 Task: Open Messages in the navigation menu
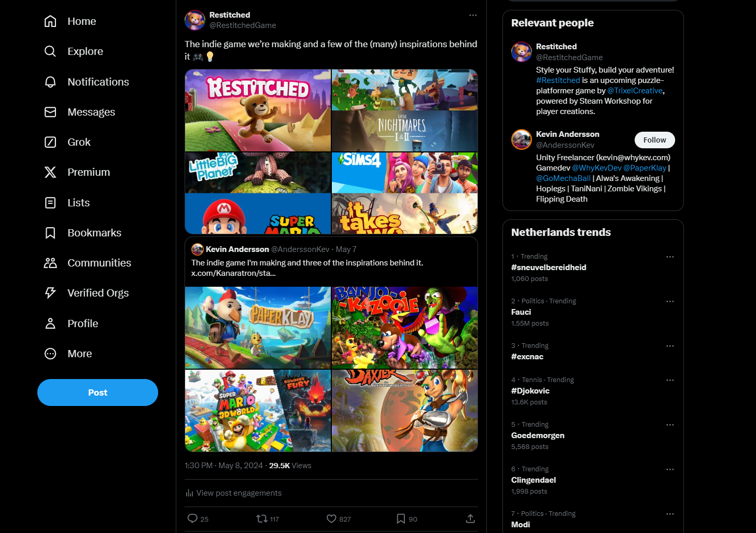click(x=91, y=112)
